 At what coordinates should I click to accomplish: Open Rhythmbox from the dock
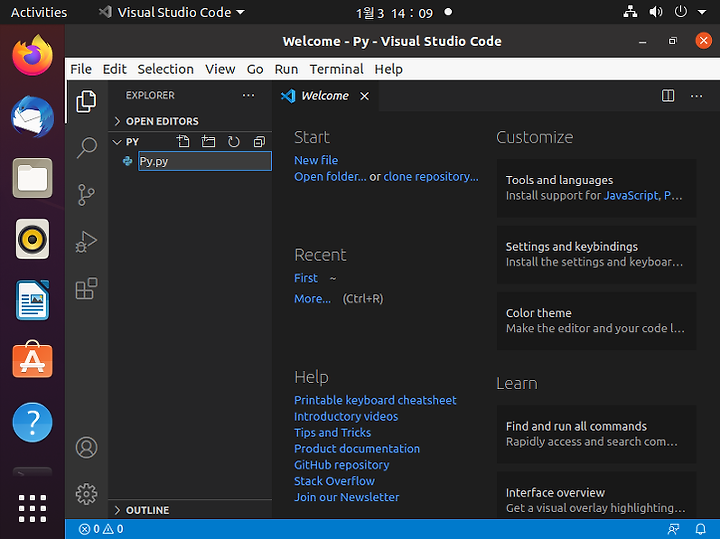(x=32, y=239)
